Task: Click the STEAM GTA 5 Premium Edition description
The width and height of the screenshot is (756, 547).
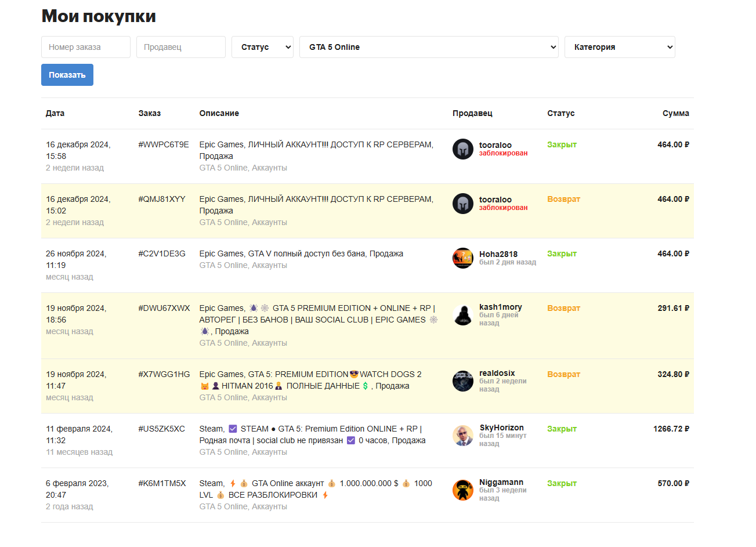Action: (312, 434)
